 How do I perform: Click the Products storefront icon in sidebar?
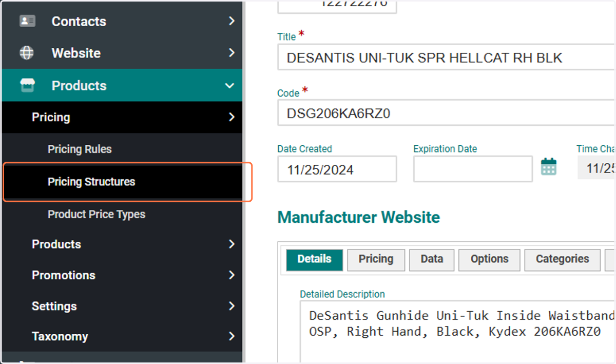27,85
